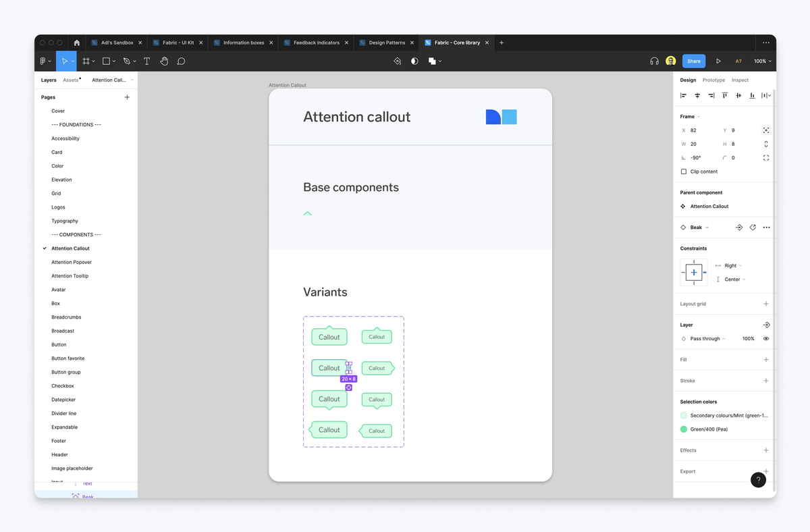This screenshot has height=532, width=810.
Task: Open the Beak variant dropdown
Action: click(699, 228)
